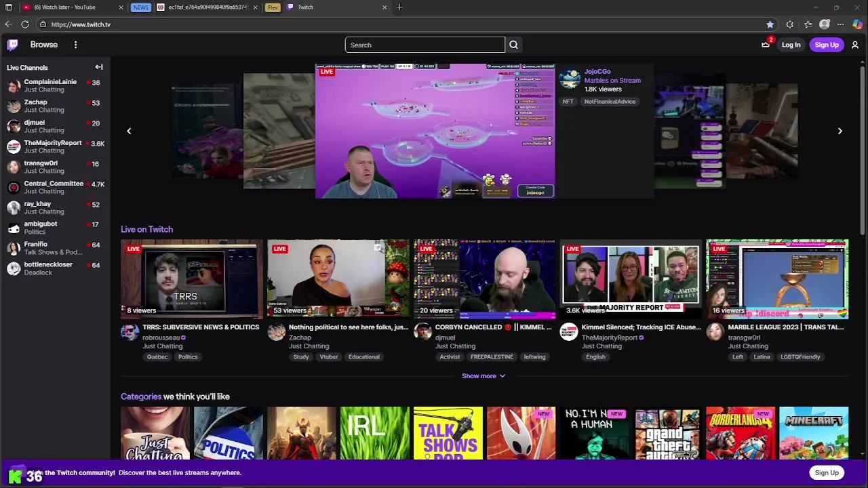The image size is (868, 488).
Task: Click the Twitch logo home icon
Action: click(x=12, y=45)
